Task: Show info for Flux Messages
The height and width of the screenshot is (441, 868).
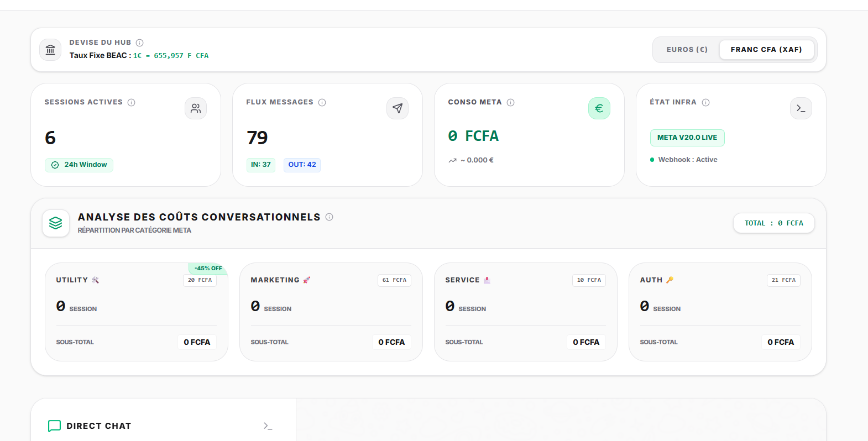Action: (322, 102)
